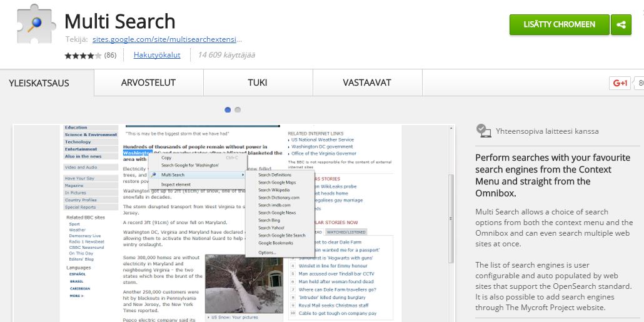This screenshot has height=322, width=644.
Task: Click the star rating icons
Action: 83,56
